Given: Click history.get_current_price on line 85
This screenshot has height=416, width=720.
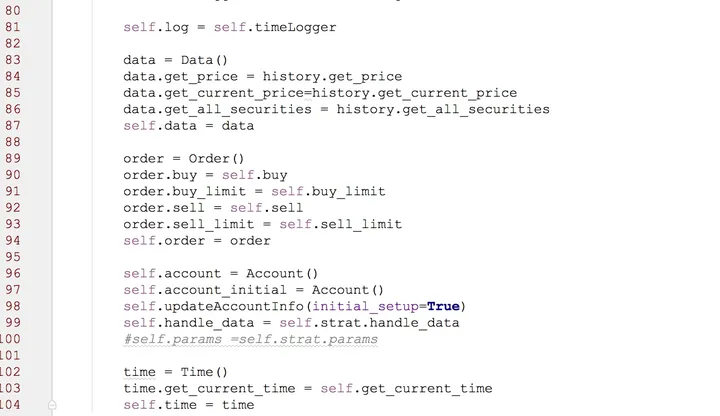Looking at the screenshot, I should tap(414, 93).
